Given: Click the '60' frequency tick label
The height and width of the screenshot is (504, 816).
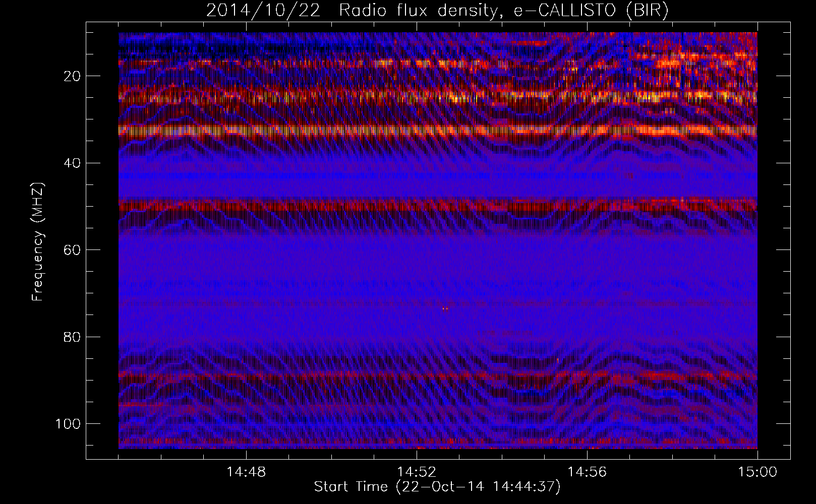Looking at the screenshot, I should pos(71,250).
